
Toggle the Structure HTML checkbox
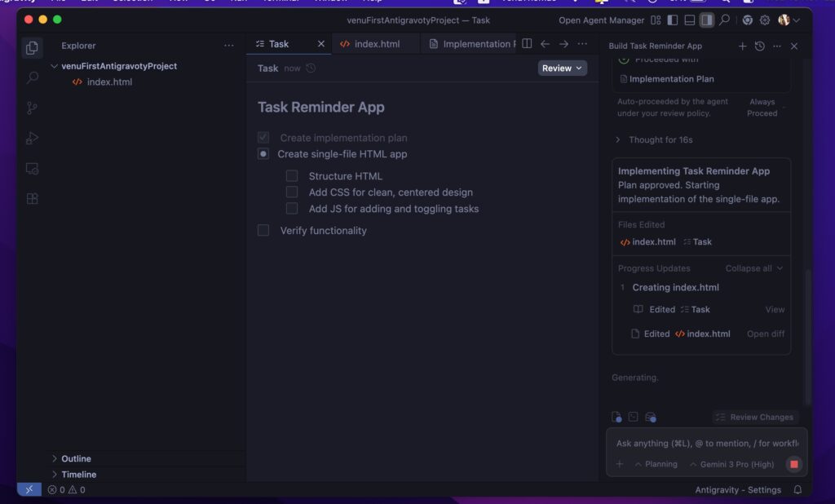click(292, 176)
